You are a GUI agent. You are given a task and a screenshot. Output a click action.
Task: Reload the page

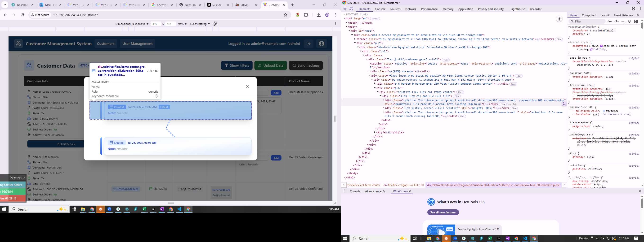tap(22, 15)
